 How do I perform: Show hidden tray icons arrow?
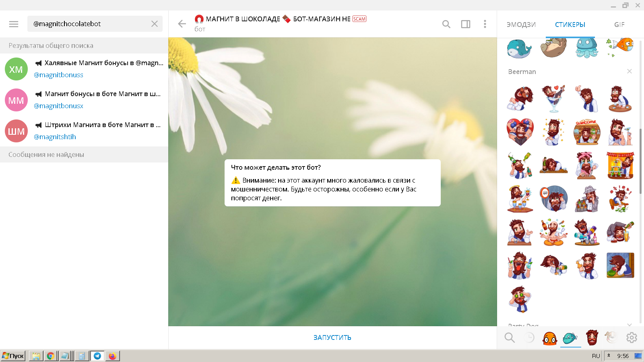[609, 356]
